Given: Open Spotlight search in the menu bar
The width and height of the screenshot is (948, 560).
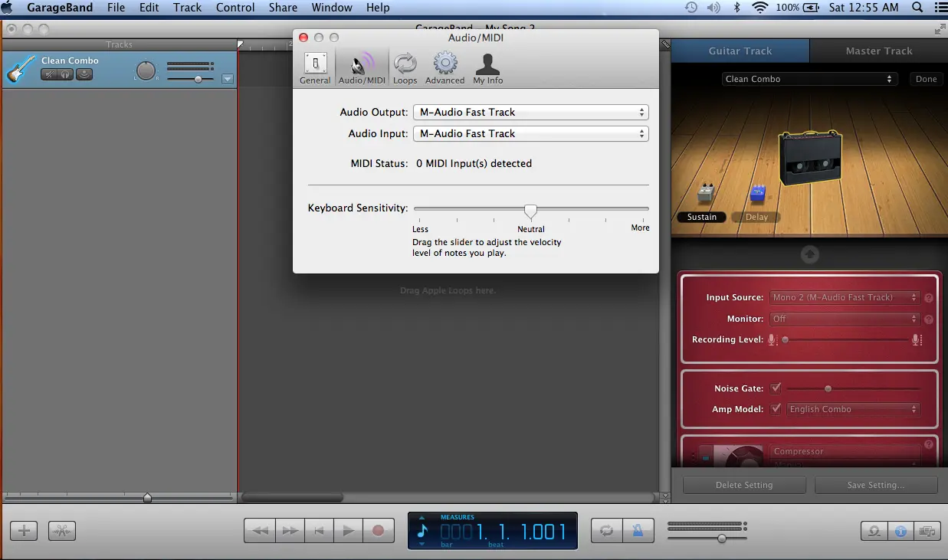Looking at the screenshot, I should tap(917, 8).
